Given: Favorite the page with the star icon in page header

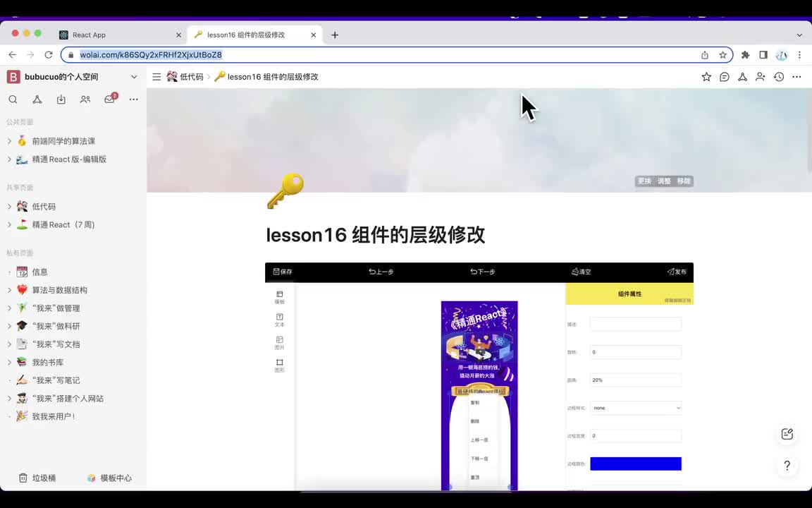Looking at the screenshot, I should tap(706, 77).
